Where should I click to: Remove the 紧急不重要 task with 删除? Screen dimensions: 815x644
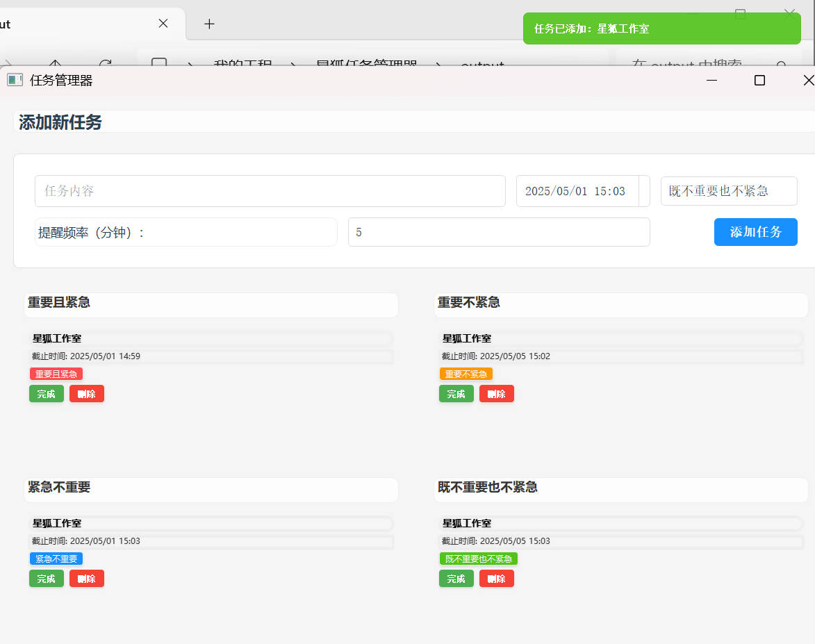pos(87,579)
